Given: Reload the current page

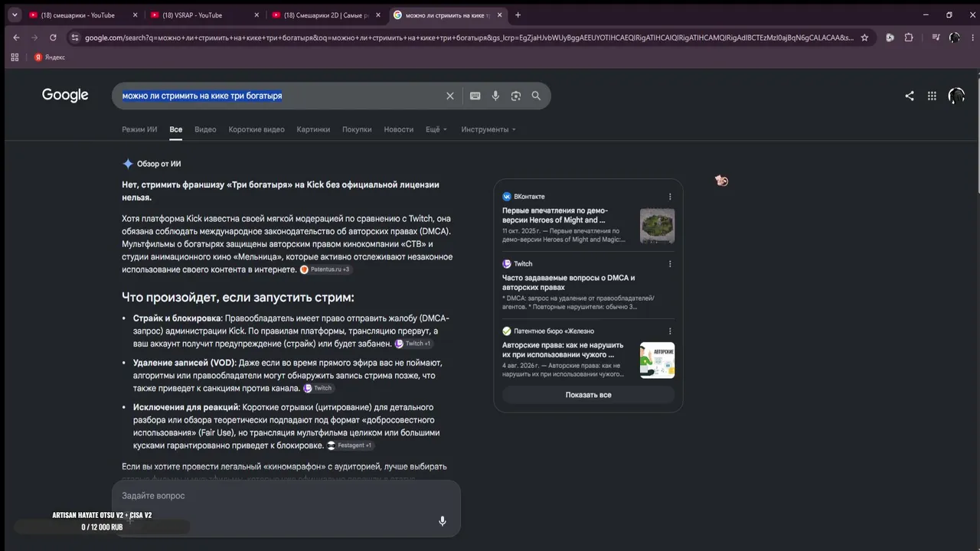Looking at the screenshot, I should pos(53,37).
